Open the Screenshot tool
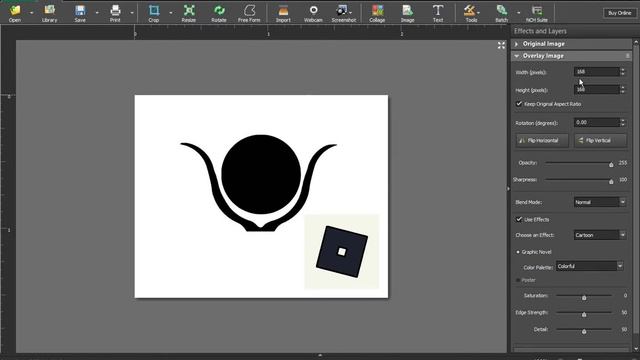 coord(343,13)
